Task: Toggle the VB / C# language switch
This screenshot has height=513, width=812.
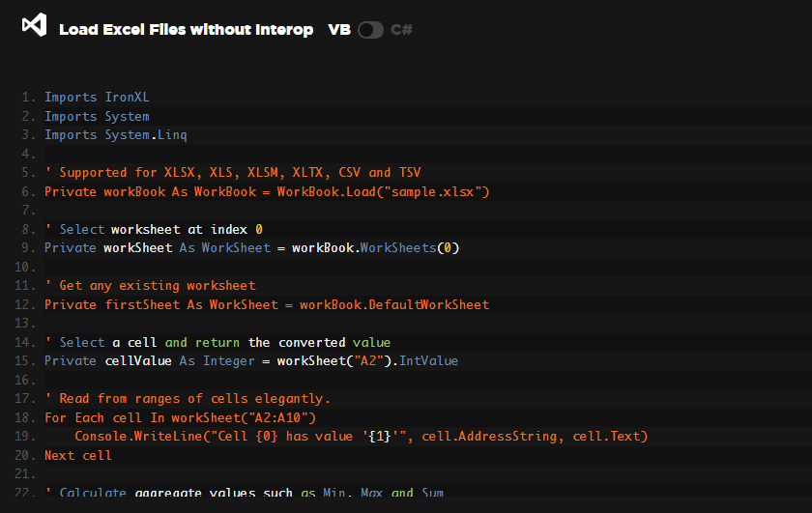Action: (x=370, y=30)
